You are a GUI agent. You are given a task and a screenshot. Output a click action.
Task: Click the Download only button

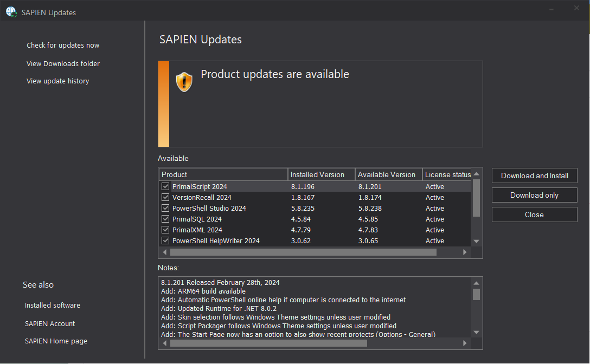(534, 195)
